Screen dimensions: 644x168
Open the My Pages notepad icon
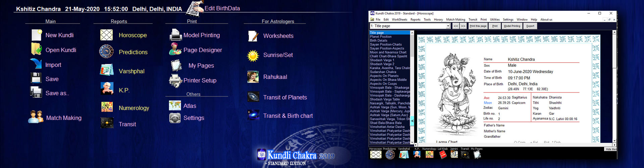(x=176, y=65)
